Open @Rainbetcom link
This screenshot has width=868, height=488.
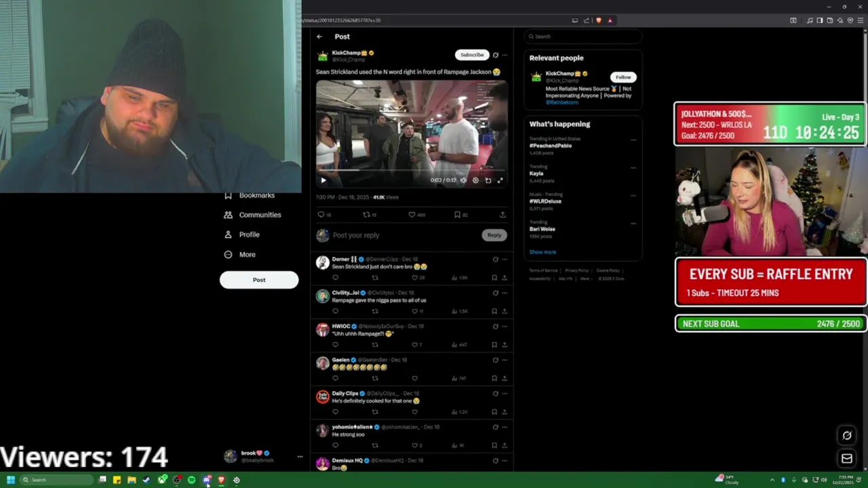point(562,102)
